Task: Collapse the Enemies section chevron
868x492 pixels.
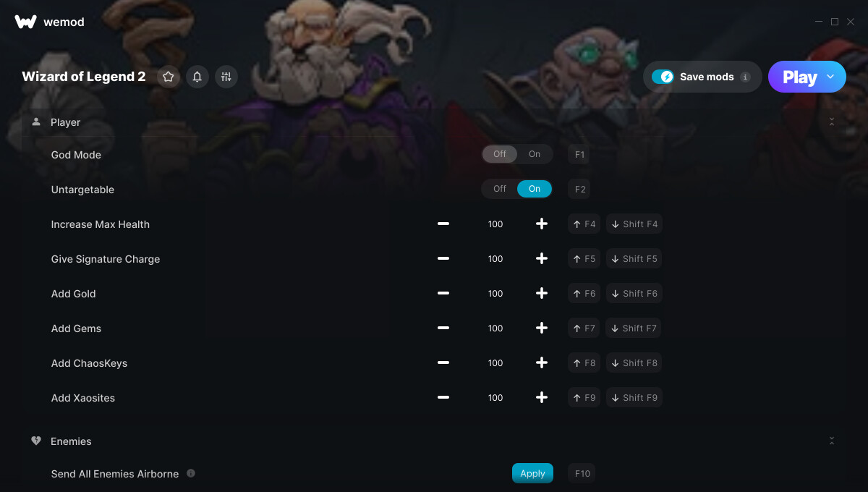Action: [x=832, y=441]
